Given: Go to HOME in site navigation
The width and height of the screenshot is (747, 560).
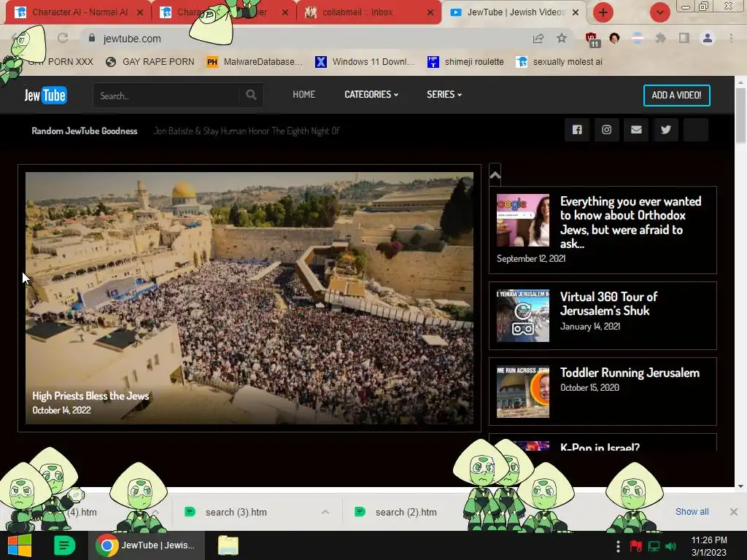Looking at the screenshot, I should pyautogui.click(x=304, y=94).
